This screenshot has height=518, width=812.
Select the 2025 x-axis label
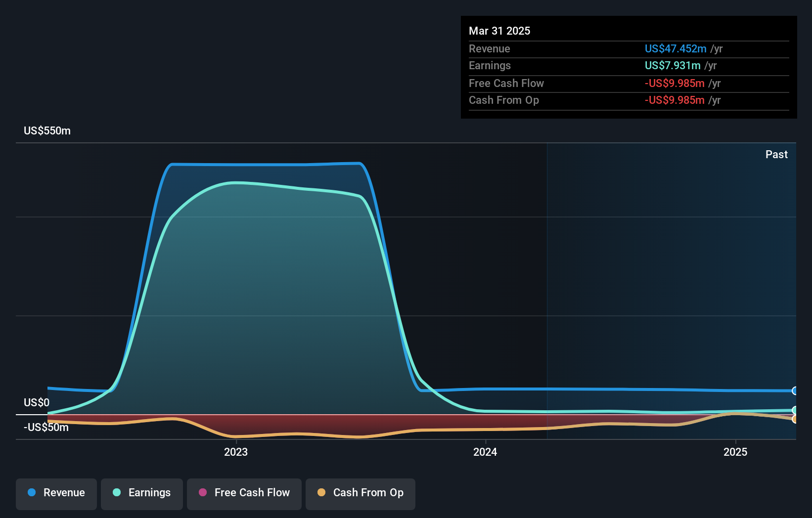(735, 452)
